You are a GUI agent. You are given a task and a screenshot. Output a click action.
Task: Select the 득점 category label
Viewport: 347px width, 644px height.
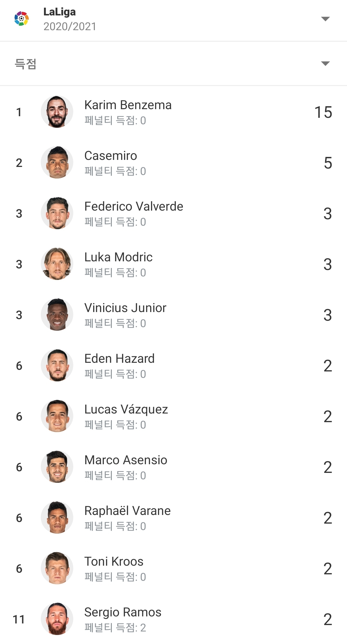(26, 64)
